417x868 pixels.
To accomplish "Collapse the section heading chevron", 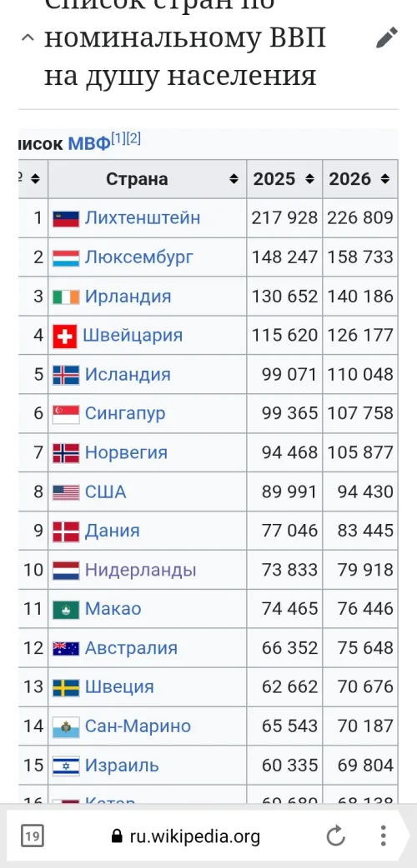I will (x=28, y=37).
